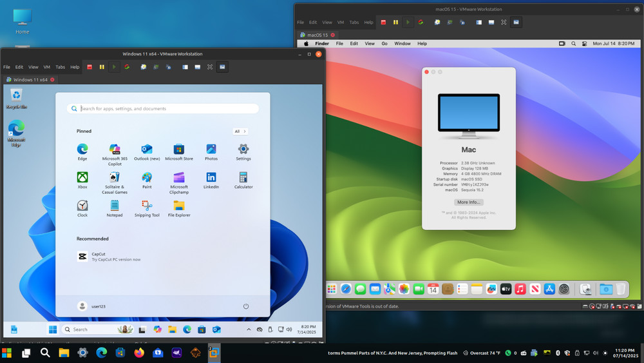644x363 pixels.
Task: Launch Xbox pinned app
Action: click(82, 181)
